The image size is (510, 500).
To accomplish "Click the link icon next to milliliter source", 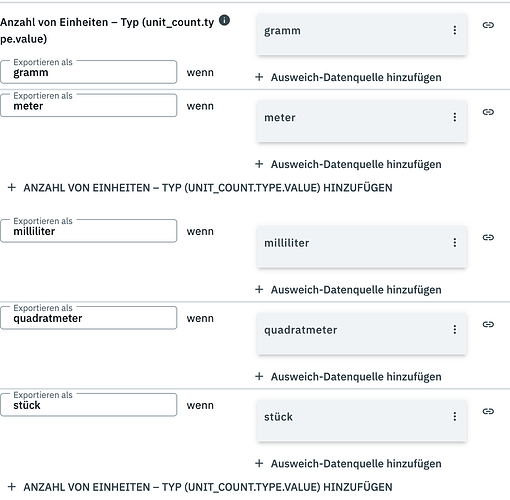I will (488, 237).
